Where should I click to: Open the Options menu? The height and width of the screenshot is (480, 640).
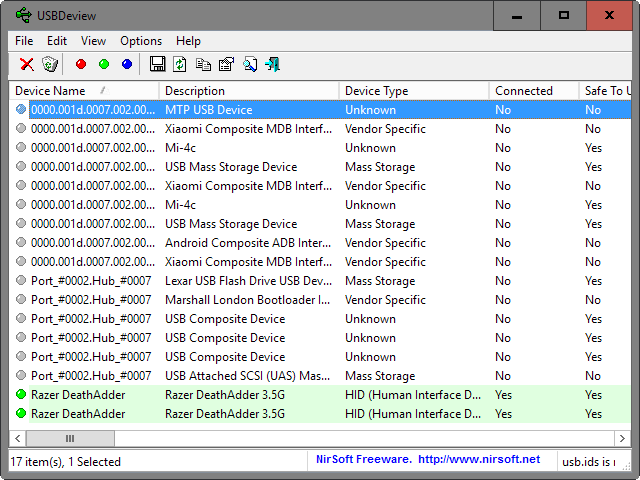(141, 41)
